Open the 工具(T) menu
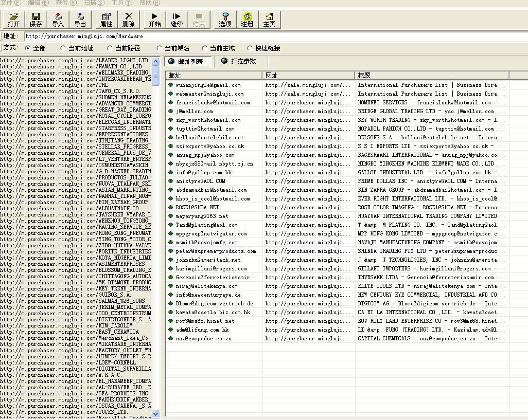The width and height of the screenshot is (528, 420). tap(122, 3)
